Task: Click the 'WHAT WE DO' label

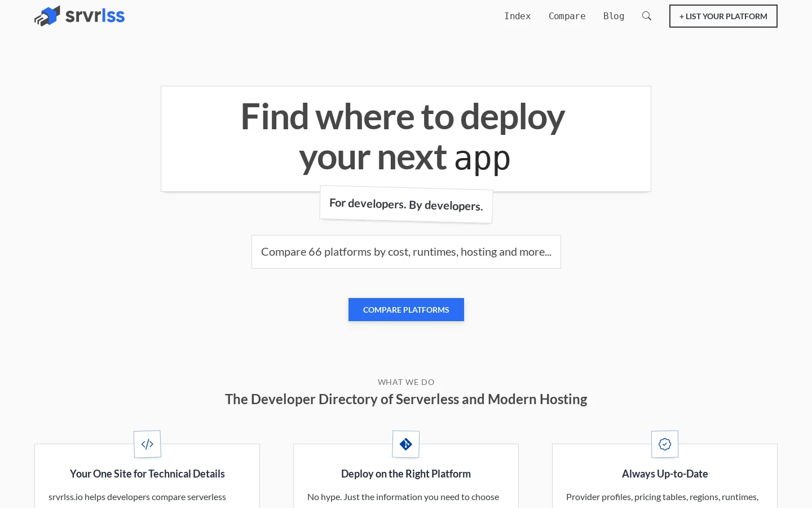Action: click(406, 382)
